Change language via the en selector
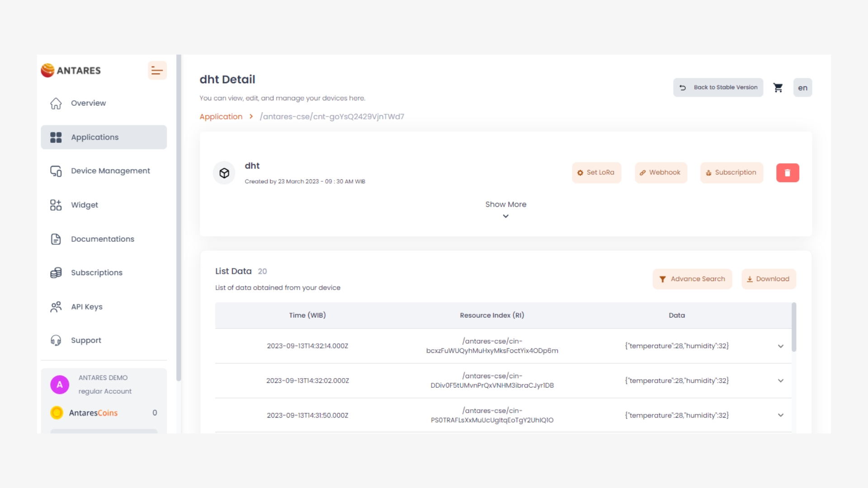868x488 pixels. [802, 88]
